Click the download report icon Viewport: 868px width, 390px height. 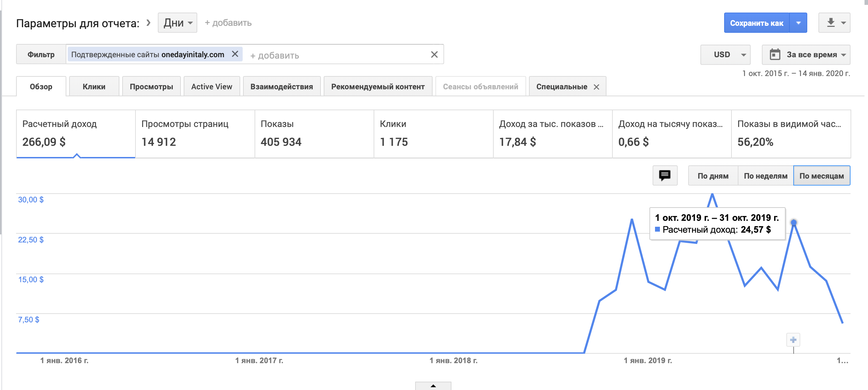[x=831, y=23]
